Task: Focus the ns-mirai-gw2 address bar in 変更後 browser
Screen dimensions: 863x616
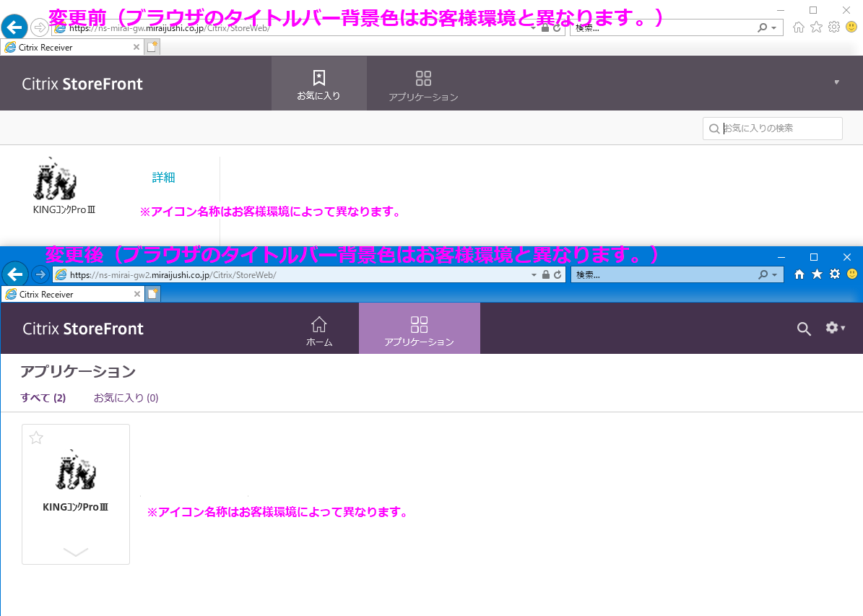Action: (309, 274)
